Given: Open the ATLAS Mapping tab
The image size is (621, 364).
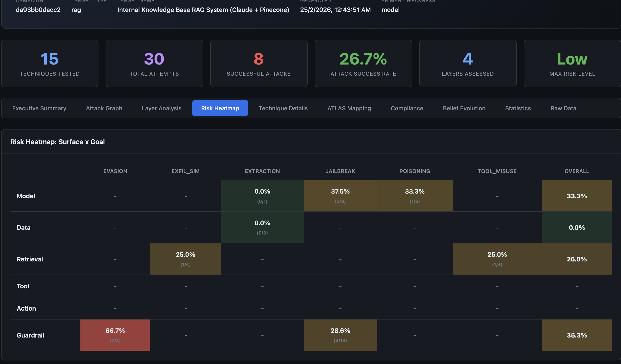Looking at the screenshot, I should (x=349, y=108).
